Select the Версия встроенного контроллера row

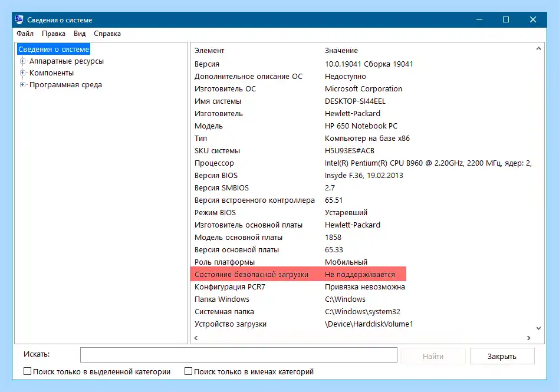click(x=362, y=200)
